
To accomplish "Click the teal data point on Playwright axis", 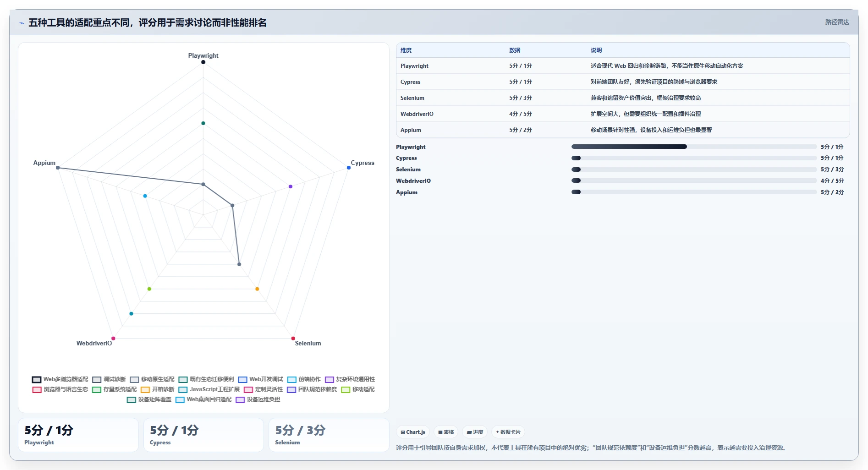I will [203, 123].
